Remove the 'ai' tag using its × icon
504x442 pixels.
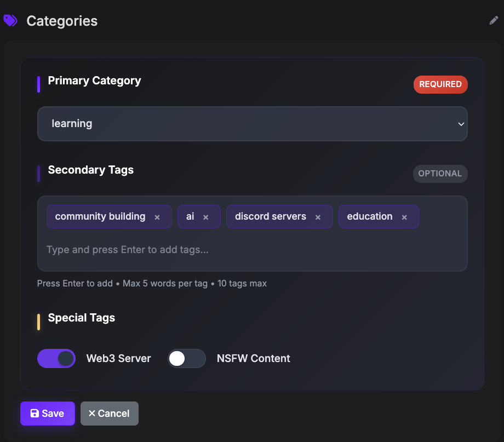(x=205, y=216)
